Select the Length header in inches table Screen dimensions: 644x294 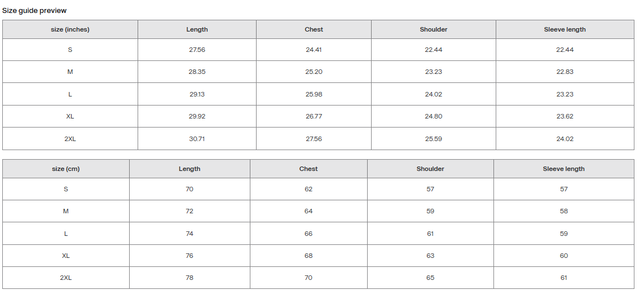point(197,29)
